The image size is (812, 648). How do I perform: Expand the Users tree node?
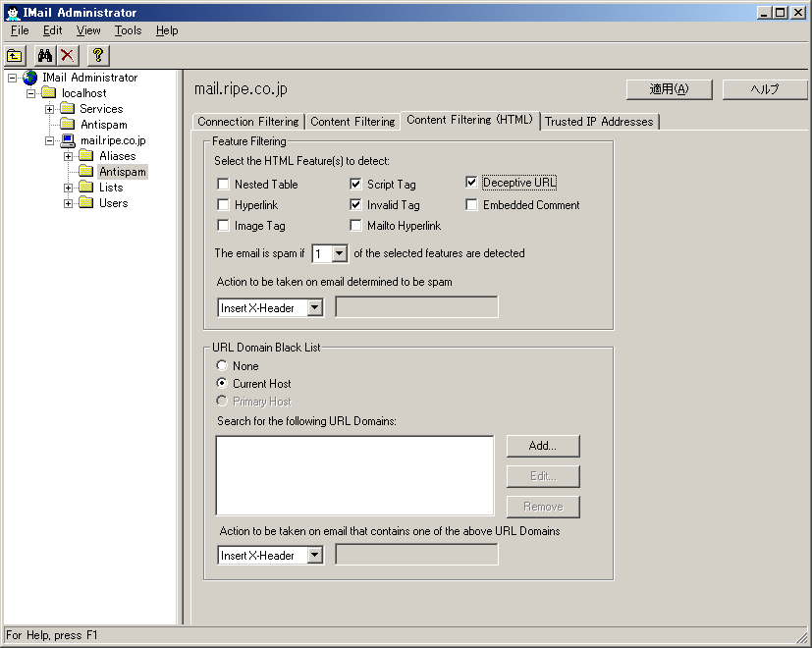[69, 203]
